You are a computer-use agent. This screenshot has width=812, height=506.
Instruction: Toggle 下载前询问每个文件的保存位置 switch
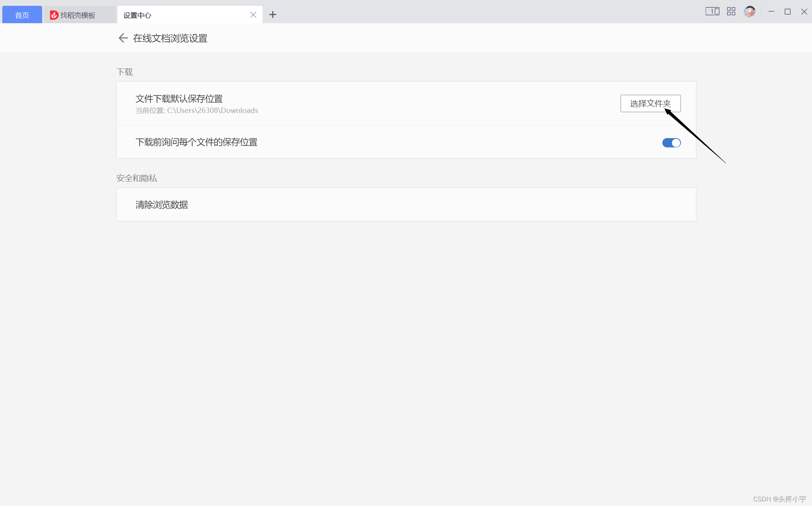[x=671, y=143]
